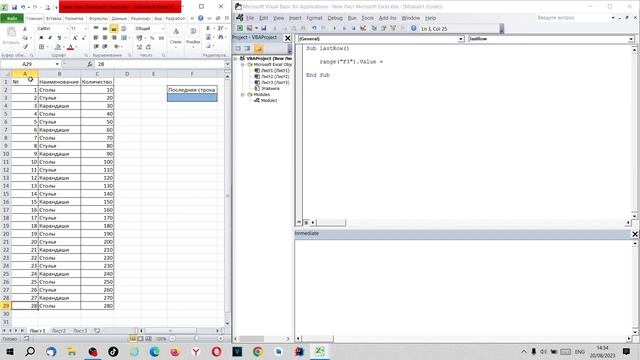Align cell text left in Excel
640x360 pixels.
pos(96,38)
